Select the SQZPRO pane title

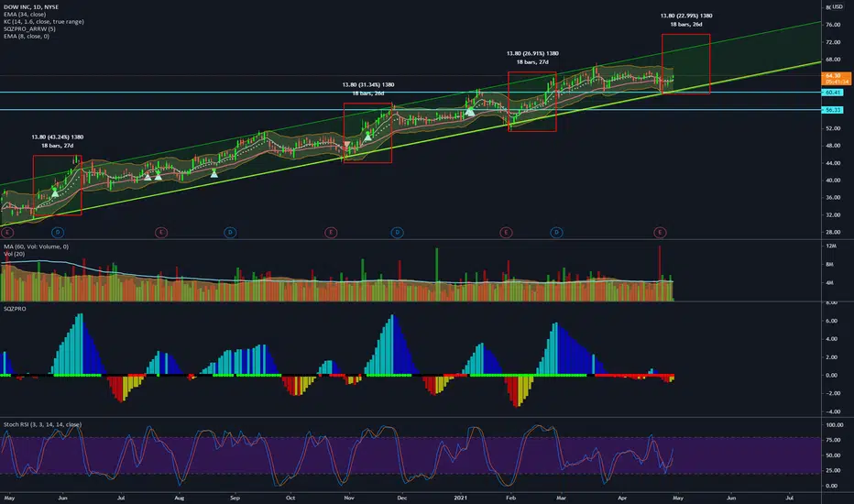[x=15, y=309]
